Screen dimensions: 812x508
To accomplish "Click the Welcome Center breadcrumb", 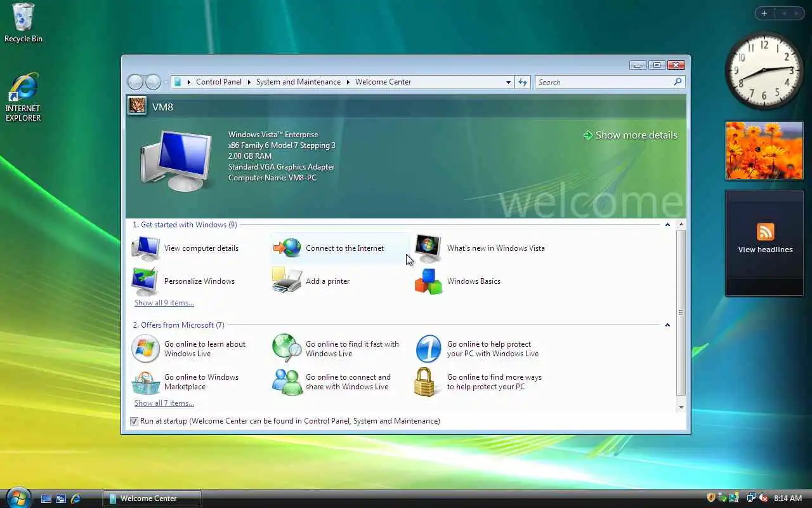I will 383,82.
